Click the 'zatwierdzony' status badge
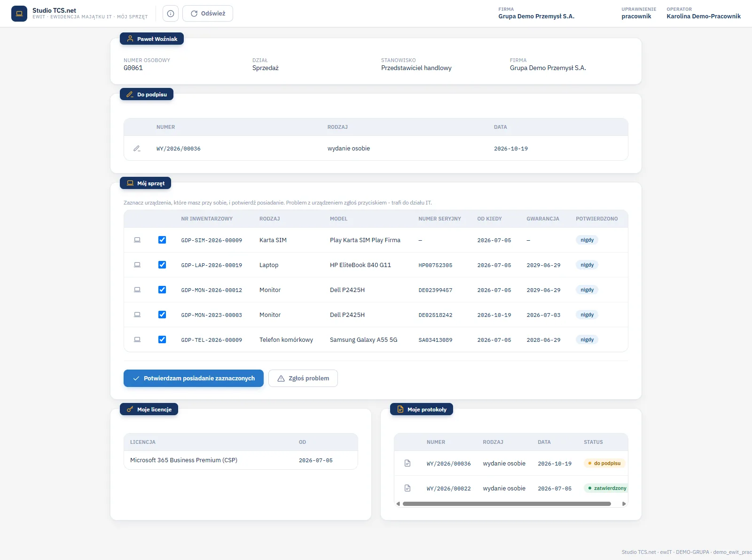This screenshot has height=560, width=752. 607,488
